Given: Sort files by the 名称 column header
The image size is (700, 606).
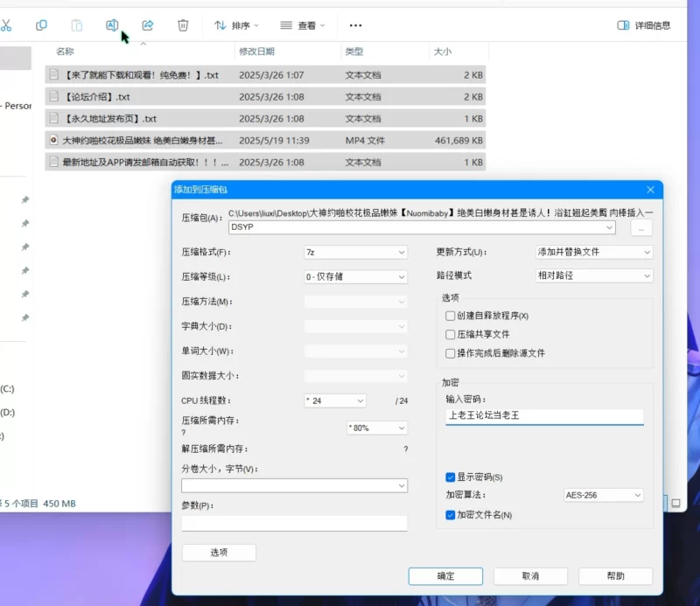Looking at the screenshot, I should coord(65,52).
